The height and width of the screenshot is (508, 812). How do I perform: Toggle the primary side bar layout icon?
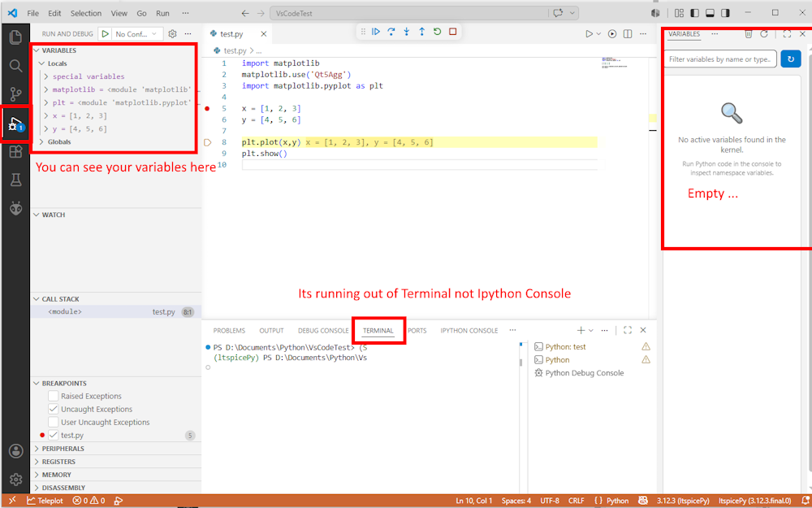point(695,13)
